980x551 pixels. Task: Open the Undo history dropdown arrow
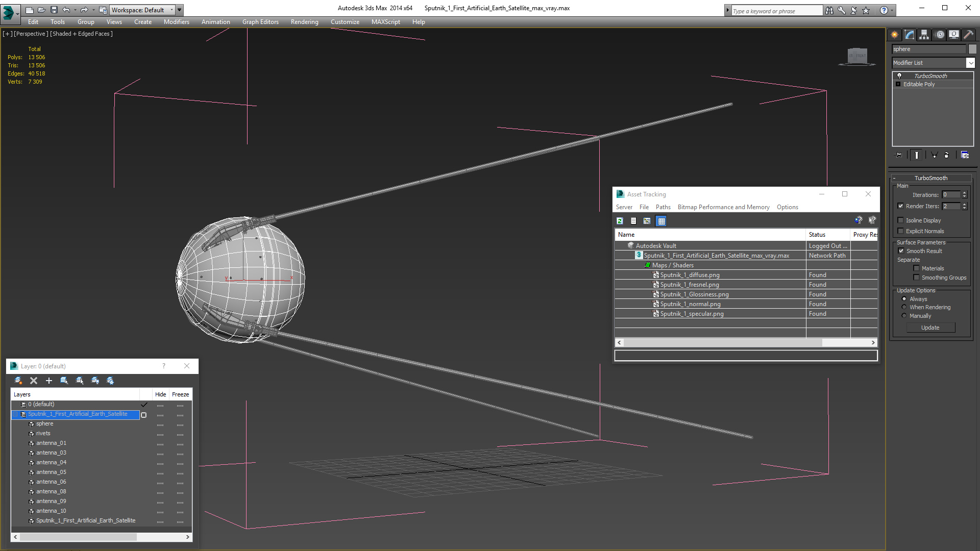(75, 10)
